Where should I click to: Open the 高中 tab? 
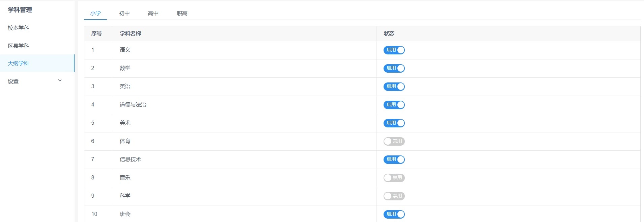click(x=153, y=14)
